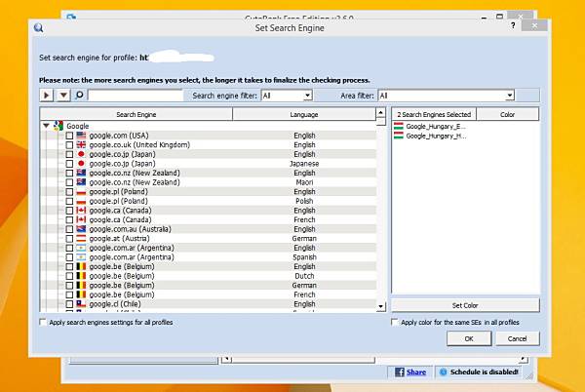Viewport: 585px width, 392px height.
Task: Click the Hungary flag beside Google_Hungary_E...
Action: click(399, 126)
